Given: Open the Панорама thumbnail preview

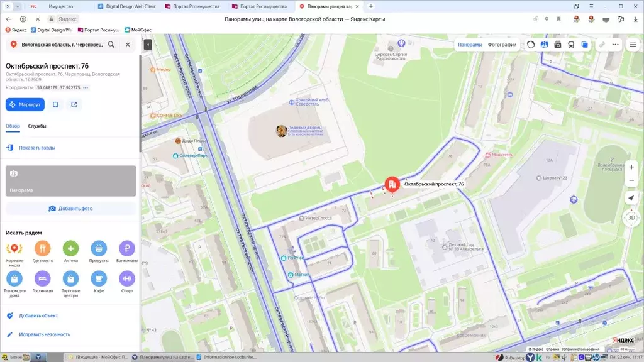Looking at the screenshot, I should point(70,181).
